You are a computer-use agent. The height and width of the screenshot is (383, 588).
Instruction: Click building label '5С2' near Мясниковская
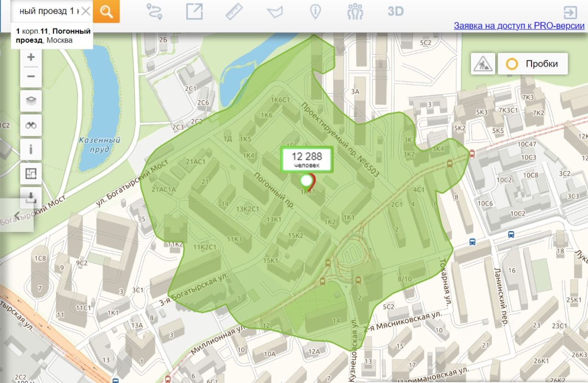tap(389, 307)
